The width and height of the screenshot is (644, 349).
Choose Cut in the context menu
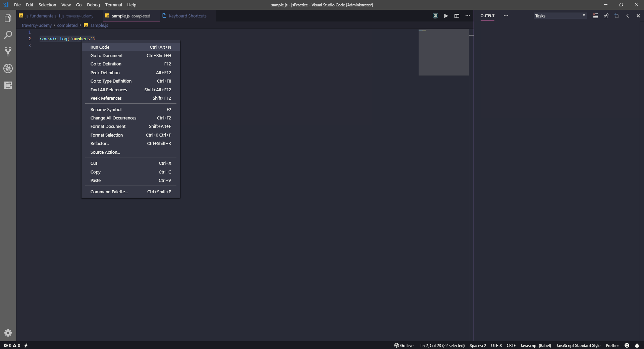point(131,163)
